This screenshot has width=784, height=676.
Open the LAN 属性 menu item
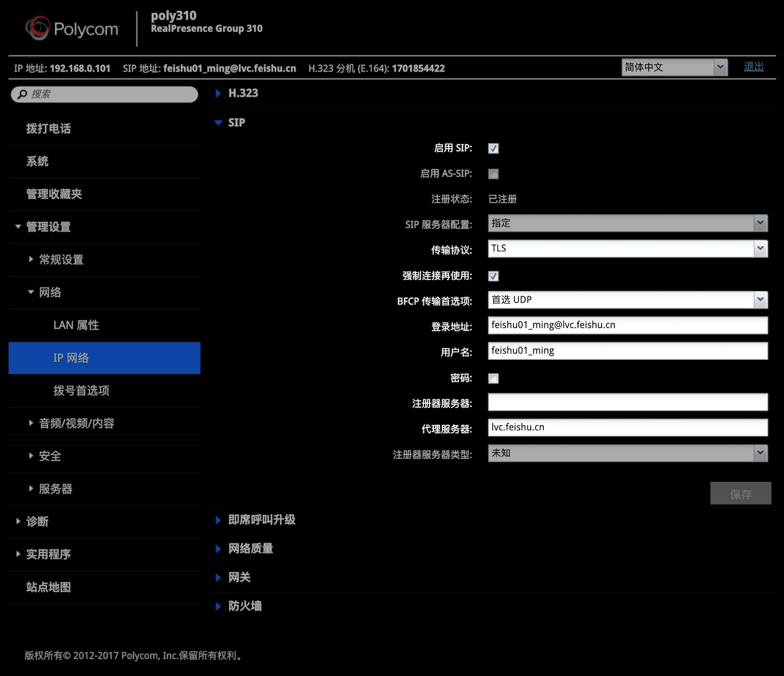point(76,325)
